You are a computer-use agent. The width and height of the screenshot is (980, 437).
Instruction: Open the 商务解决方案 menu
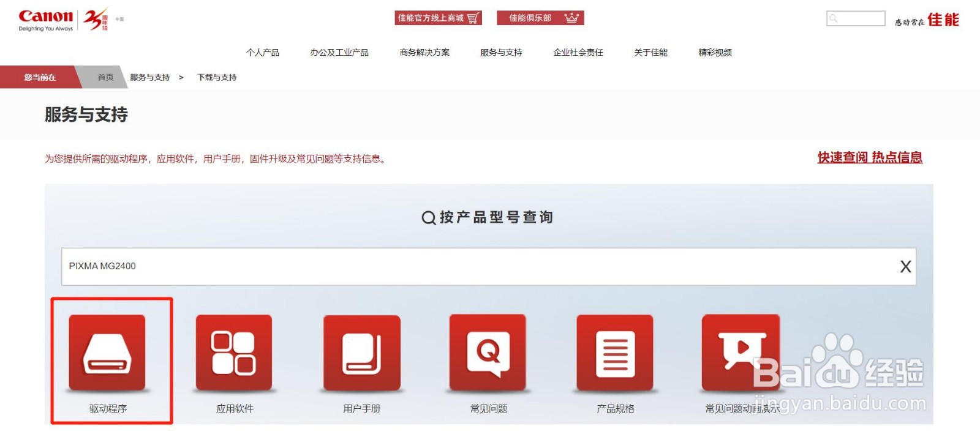(424, 53)
